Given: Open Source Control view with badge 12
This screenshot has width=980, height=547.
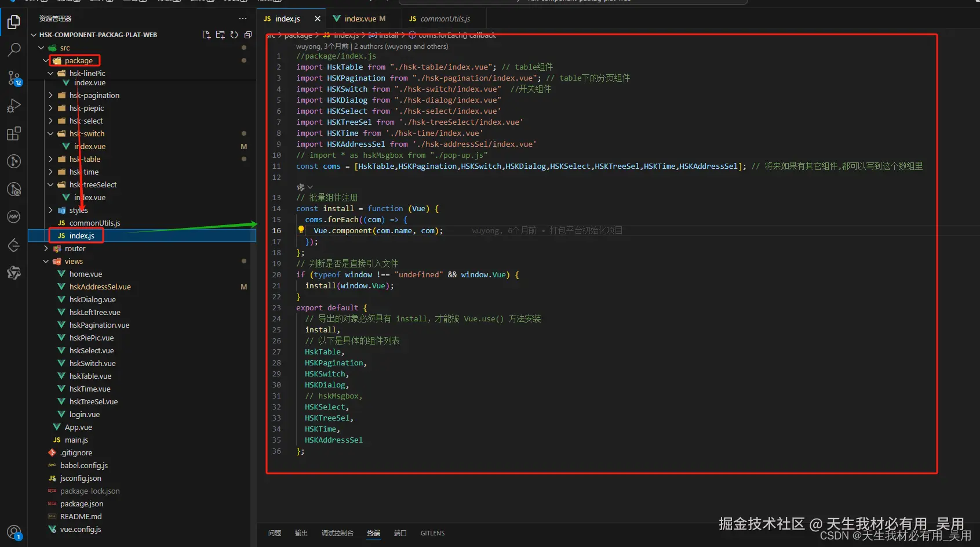Looking at the screenshot, I should click(x=14, y=78).
